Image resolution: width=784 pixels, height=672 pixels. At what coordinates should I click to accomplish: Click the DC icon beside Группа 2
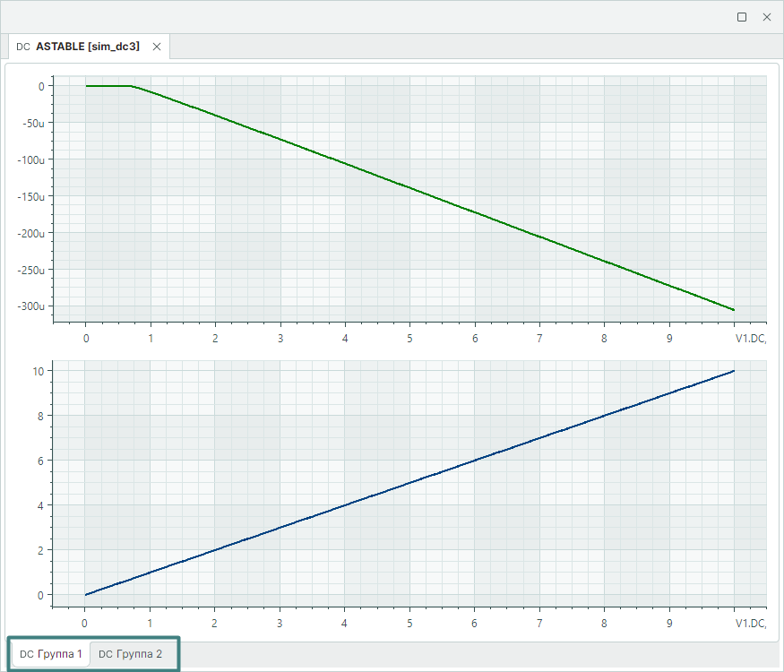(105, 654)
